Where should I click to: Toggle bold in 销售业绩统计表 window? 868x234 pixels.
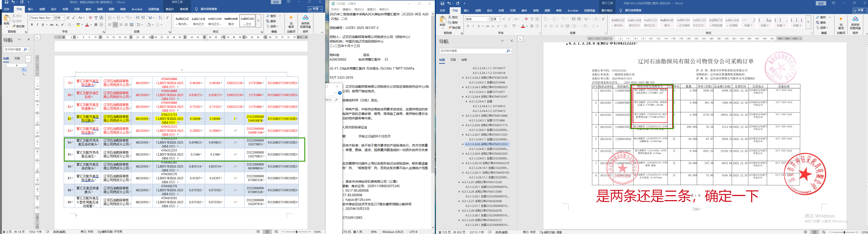tap(32, 25)
